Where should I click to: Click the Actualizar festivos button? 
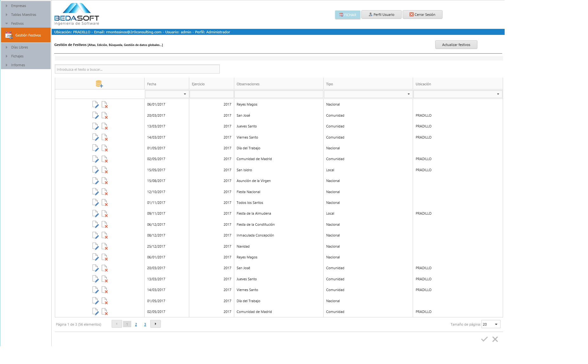456,45
